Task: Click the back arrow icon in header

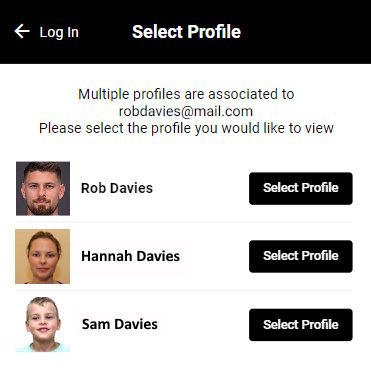Action: pos(22,31)
